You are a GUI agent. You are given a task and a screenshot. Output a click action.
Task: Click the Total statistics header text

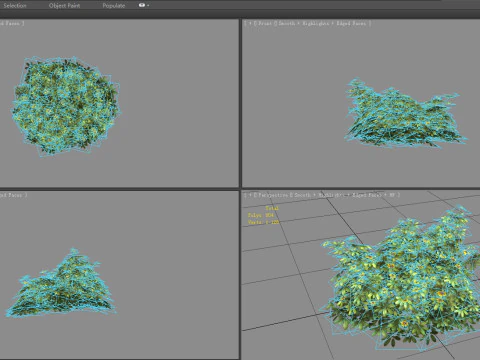[x=272, y=208]
